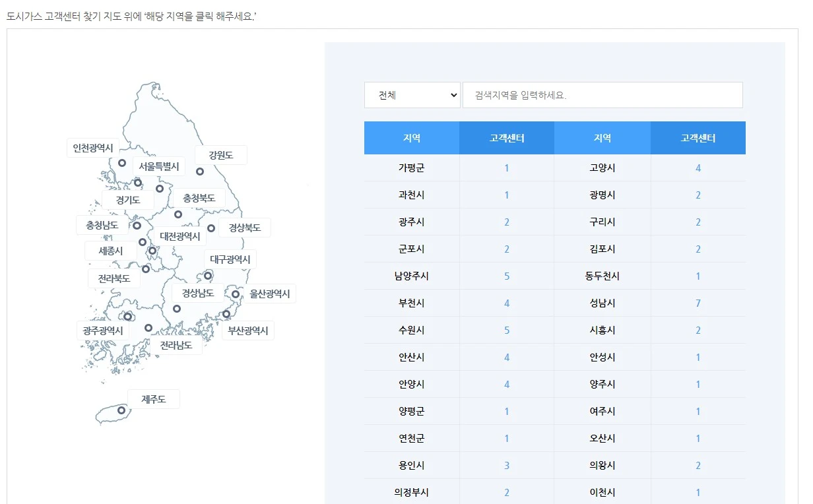The height and width of the screenshot is (504, 813).
Task: Click the 경기도 map marker dot
Action: pos(160,189)
